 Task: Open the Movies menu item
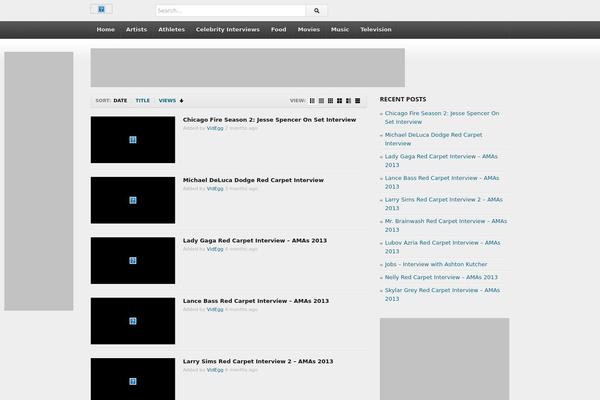309,29
